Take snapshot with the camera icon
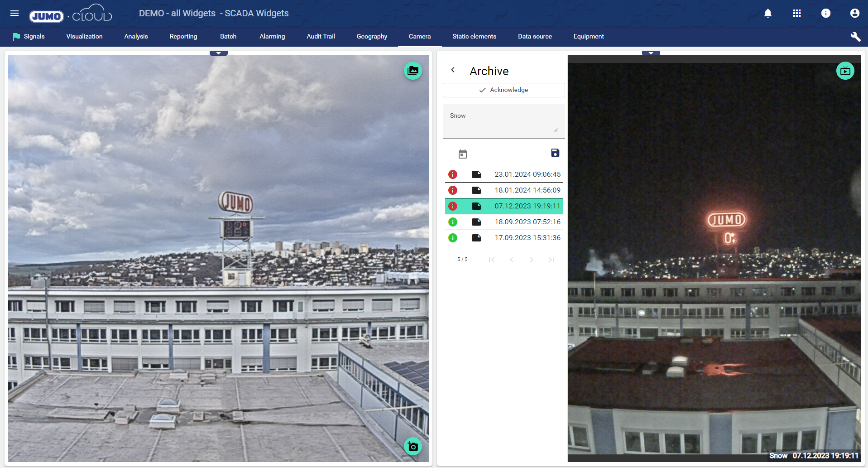This screenshot has height=468, width=868. point(412,447)
